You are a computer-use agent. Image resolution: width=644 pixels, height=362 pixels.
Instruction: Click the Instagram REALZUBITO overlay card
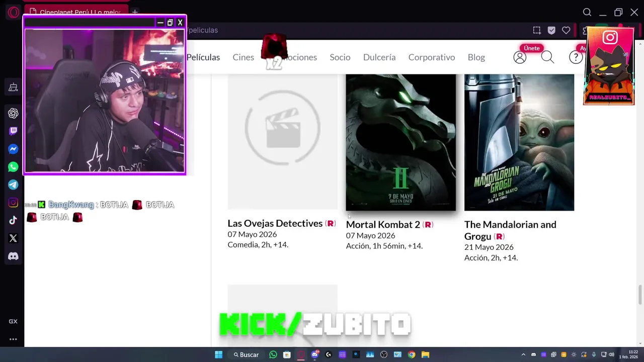(x=609, y=66)
